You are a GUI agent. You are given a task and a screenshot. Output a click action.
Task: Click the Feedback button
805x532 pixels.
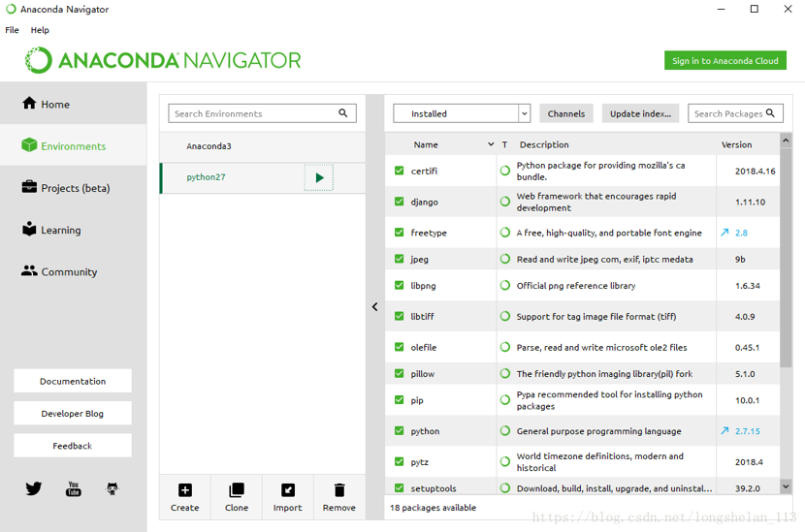(73, 446)
